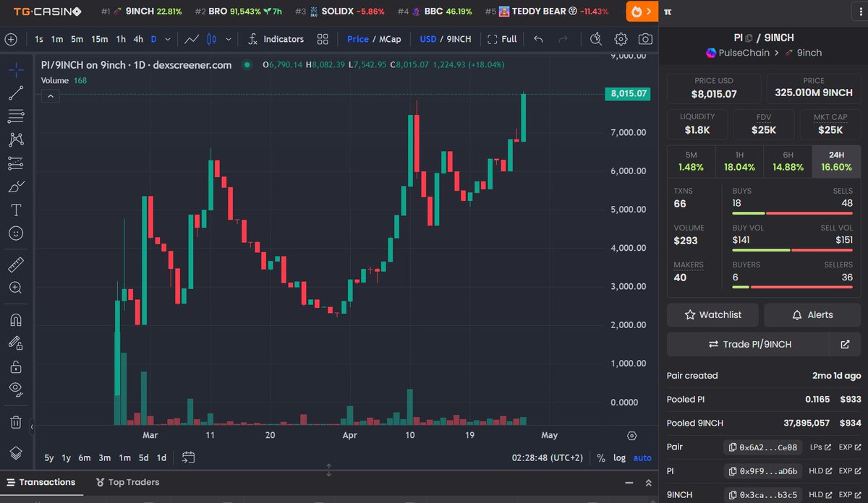Select the ruler measurement tool

tap(11, 265)
